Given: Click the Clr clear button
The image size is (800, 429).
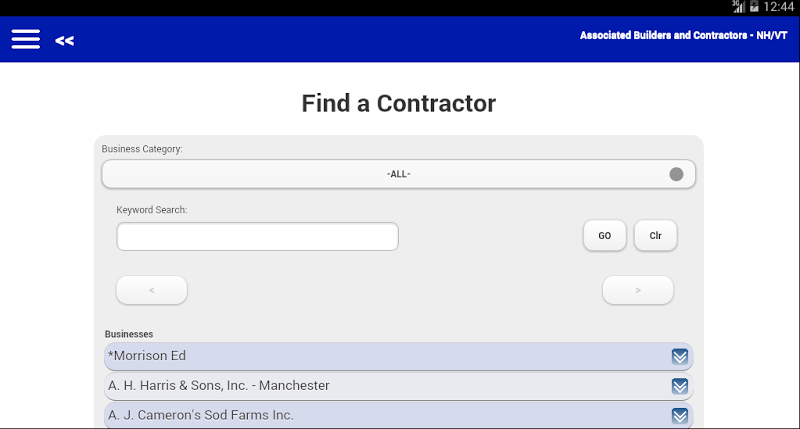Looking at the screenshot, I should point(656,235).
